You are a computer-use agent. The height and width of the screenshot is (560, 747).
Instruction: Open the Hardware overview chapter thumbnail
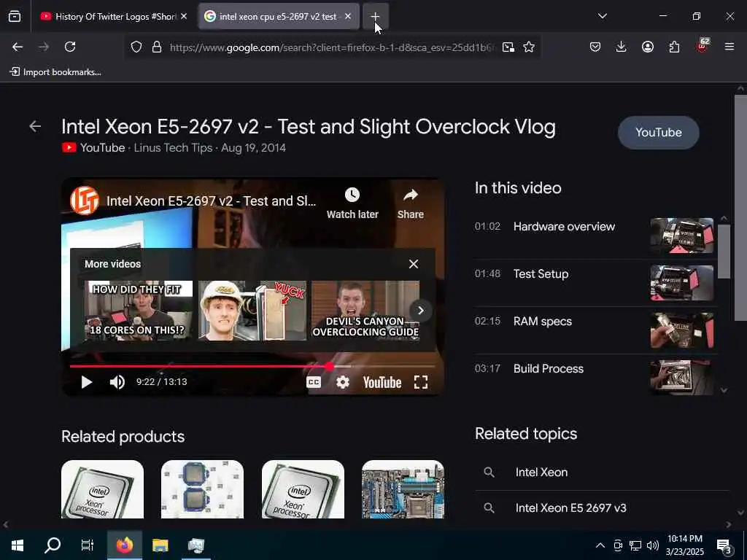coord(682,236)
